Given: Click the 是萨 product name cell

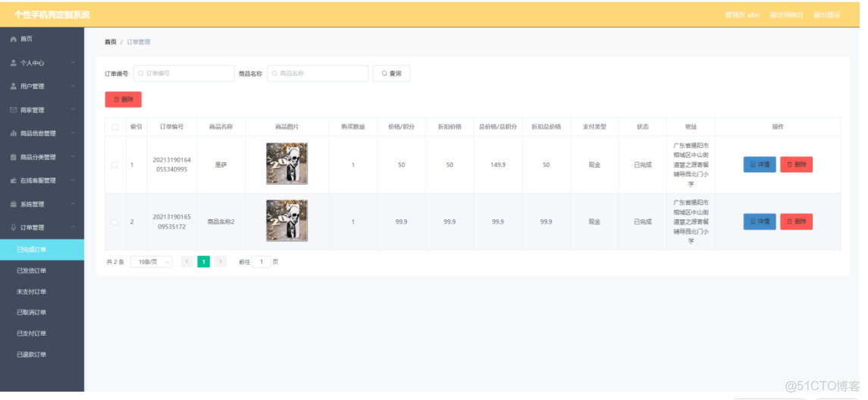Looking at the screenshot, I should 221,165.
